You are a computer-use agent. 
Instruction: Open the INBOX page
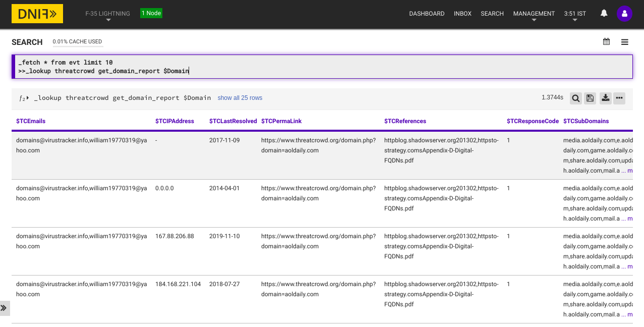tap(462, 14)
